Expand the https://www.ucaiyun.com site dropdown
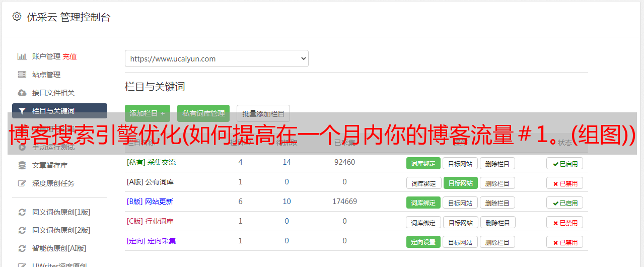 tap(217, 58)
